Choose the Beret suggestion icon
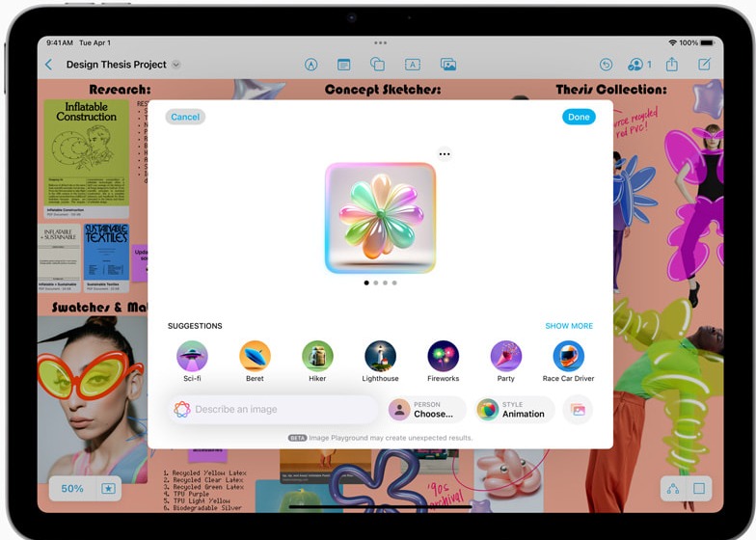The height and width of the screenshot is (540, 756). pos(255,357)
